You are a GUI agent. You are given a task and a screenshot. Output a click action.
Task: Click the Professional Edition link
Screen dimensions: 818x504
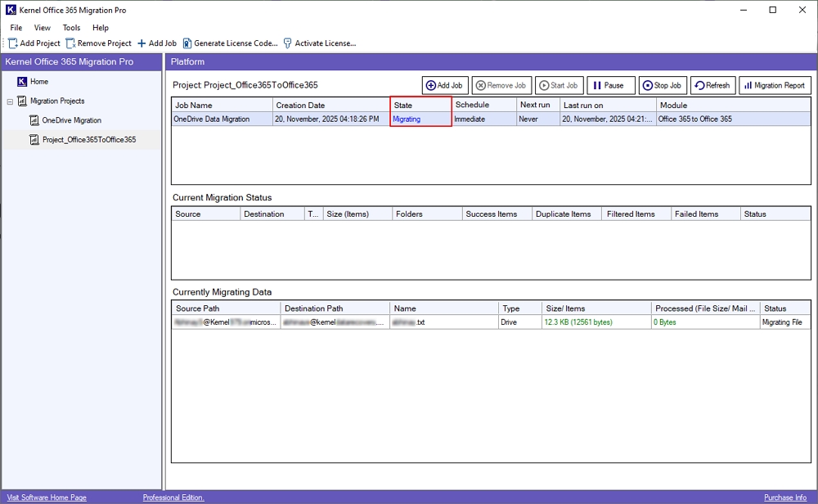[173, 497]
